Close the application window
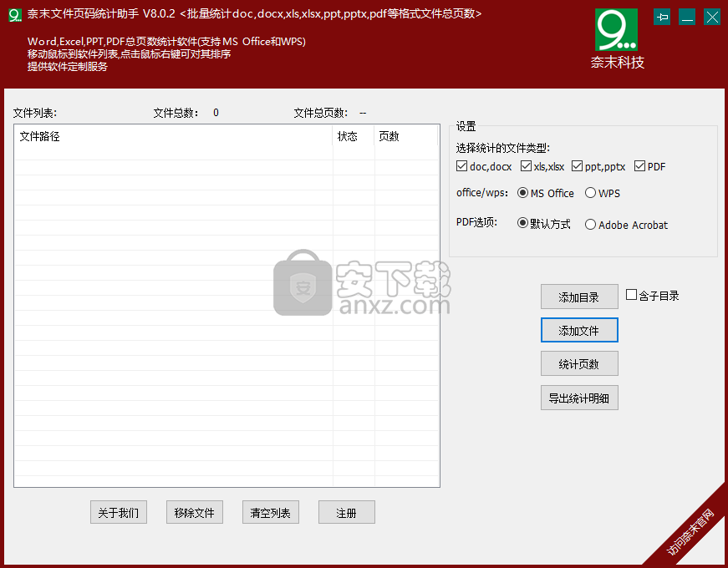Image resolution: width=728 pixels, height=568 pixels. (712, 17)
